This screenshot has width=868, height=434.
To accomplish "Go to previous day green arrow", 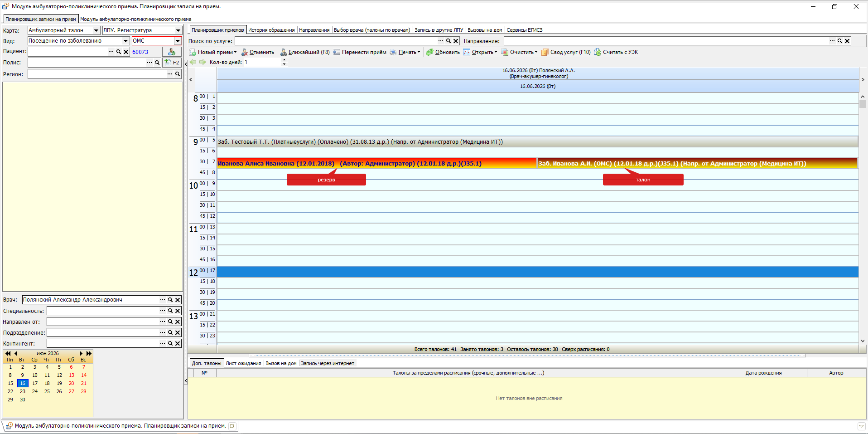I will (193, 62).
